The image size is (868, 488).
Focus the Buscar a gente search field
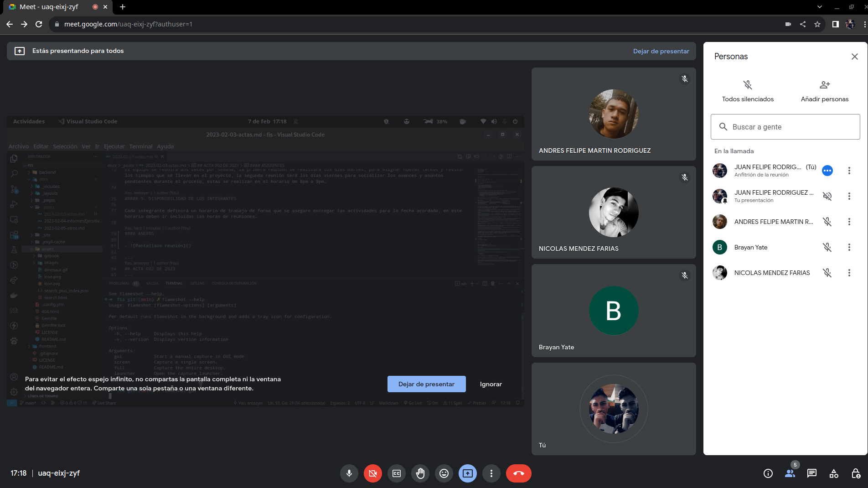[785, 127]
